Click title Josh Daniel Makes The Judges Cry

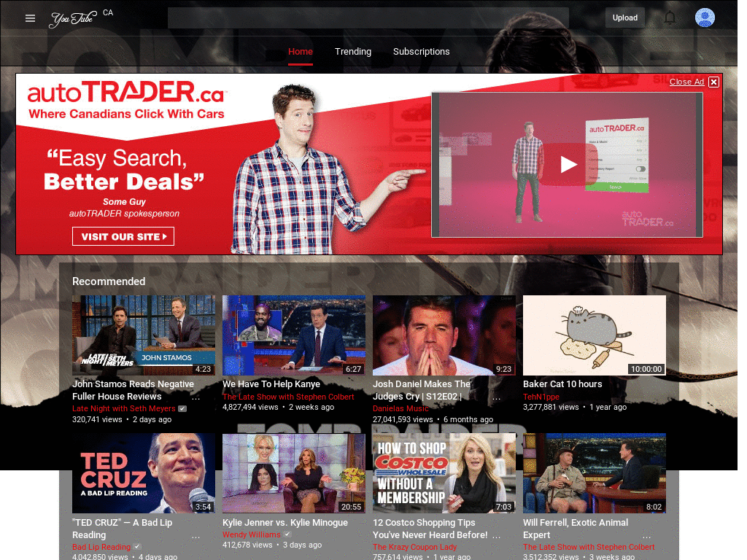coord(422,390)
